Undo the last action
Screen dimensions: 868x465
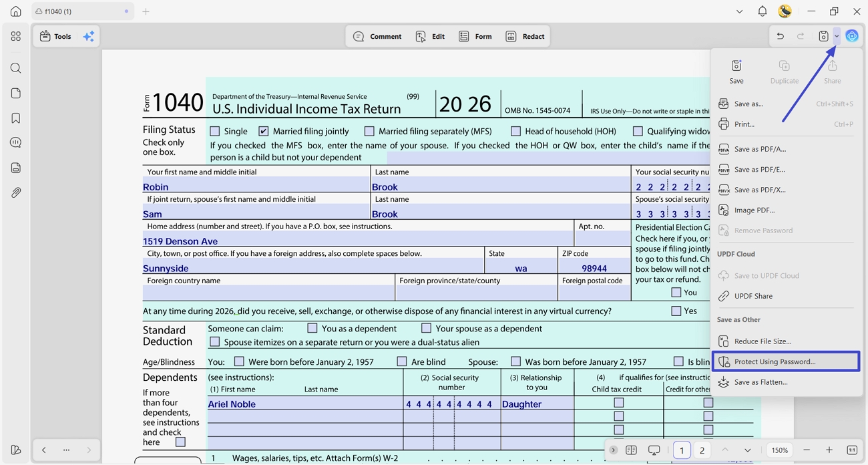[x=780, y=36]
